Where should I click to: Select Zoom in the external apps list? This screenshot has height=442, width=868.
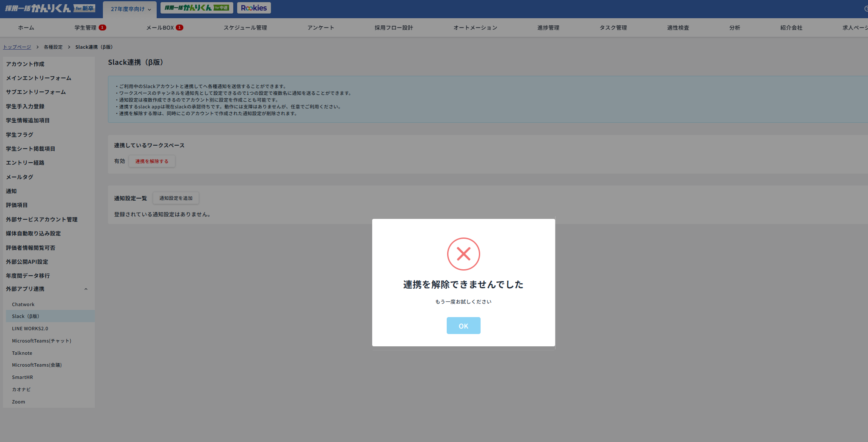pos(18,401)
